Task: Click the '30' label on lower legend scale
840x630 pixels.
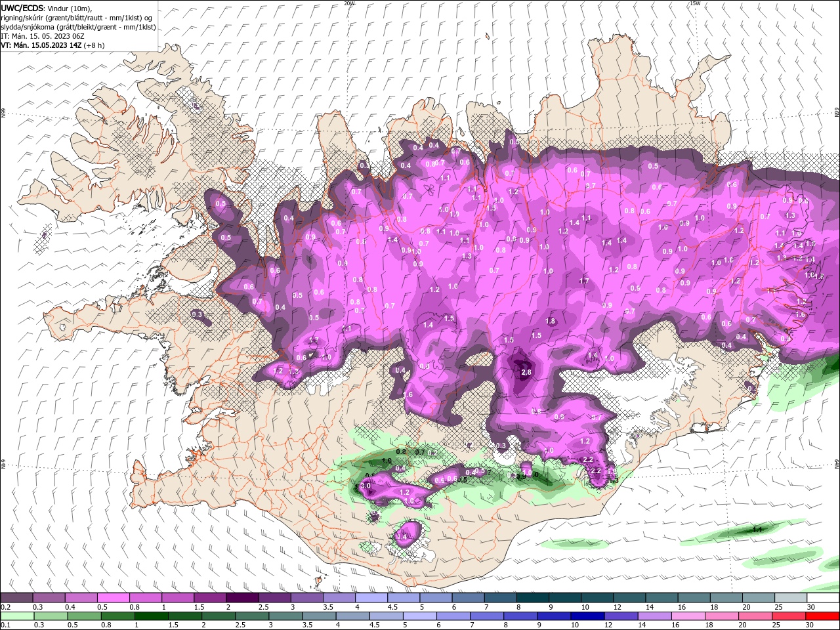Action: pos(811,625)
